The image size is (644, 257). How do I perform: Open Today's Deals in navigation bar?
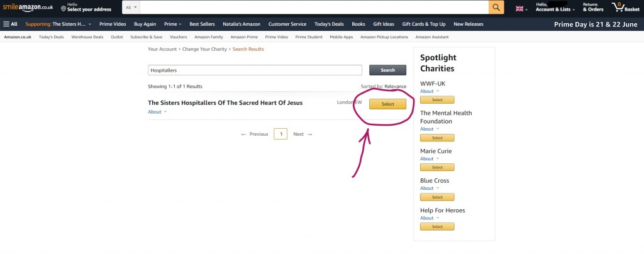pos(330,24)
